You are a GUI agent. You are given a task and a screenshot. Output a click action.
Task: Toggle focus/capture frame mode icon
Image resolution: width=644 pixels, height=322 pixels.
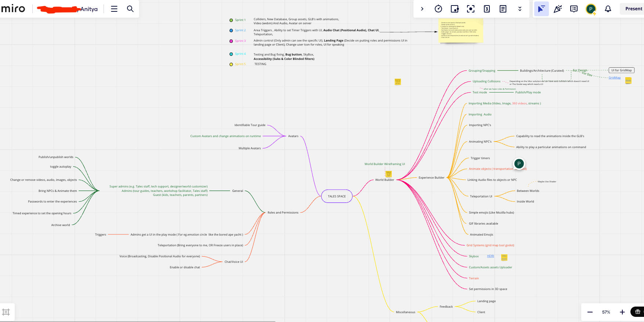tap(471, 9)
